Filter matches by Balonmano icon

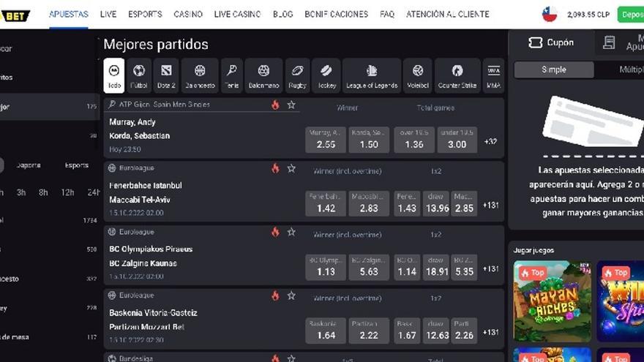coord(263,76)
